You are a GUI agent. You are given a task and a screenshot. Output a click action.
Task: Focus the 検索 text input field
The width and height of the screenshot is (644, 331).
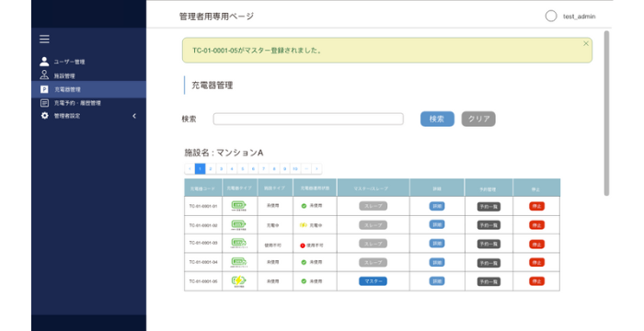point(308,119)
